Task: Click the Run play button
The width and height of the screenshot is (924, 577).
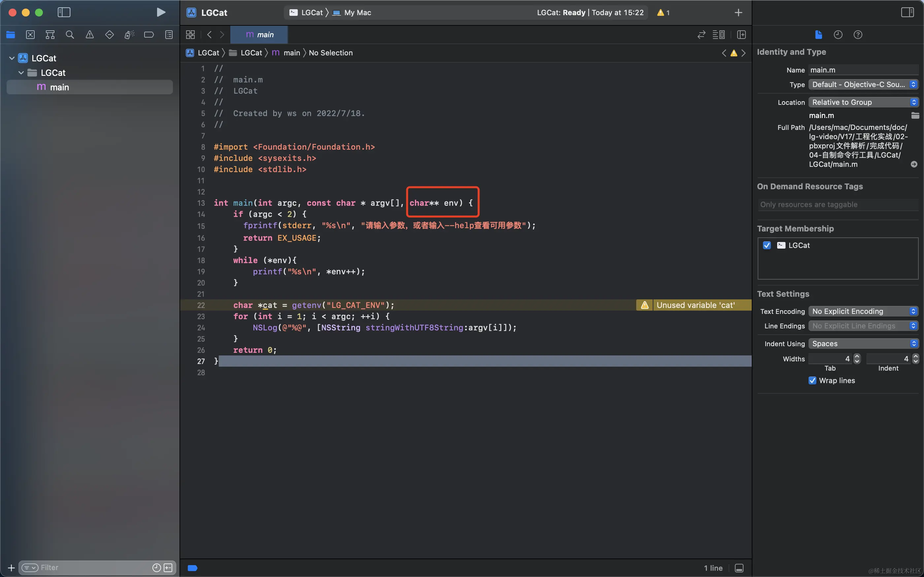Action: coord(161,13)
